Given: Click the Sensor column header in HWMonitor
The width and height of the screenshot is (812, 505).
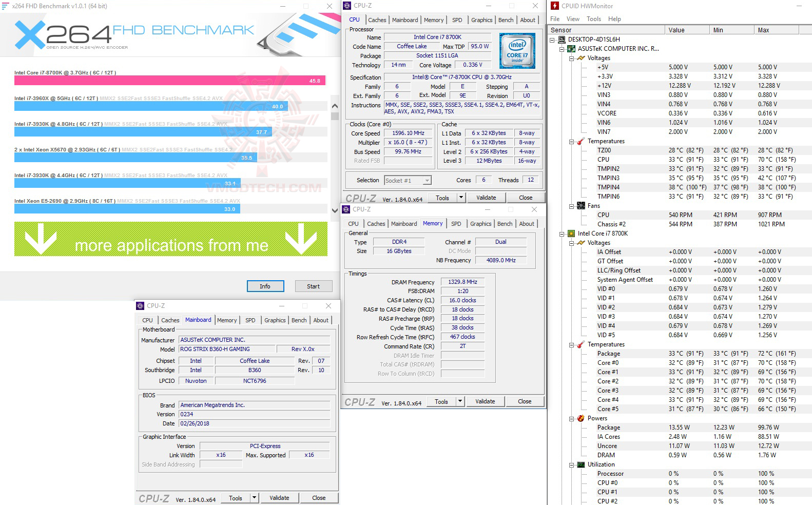Looking at the screenshot, I should click(x=607, y=30).
